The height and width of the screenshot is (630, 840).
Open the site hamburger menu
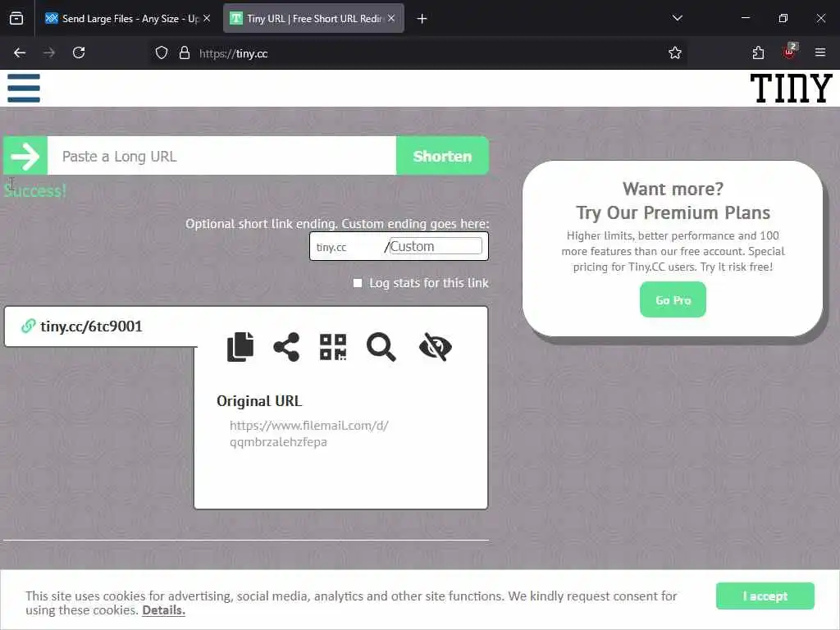[24, 89]
